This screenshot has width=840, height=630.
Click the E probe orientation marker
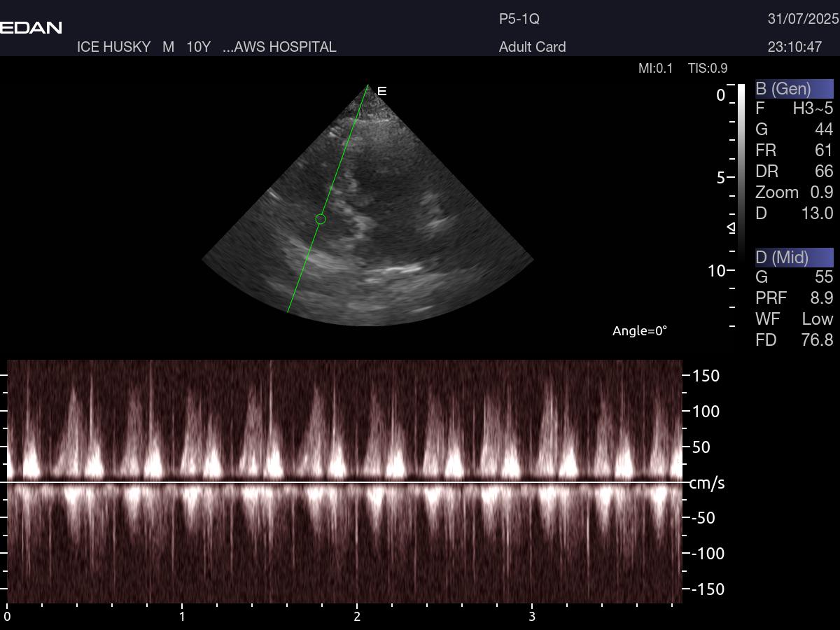[x=381, y=91]
